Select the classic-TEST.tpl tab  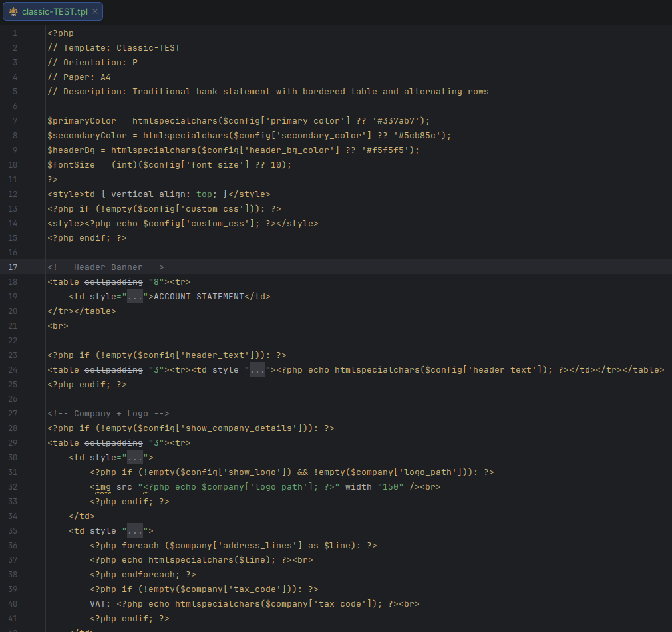(x=53, y=11)
